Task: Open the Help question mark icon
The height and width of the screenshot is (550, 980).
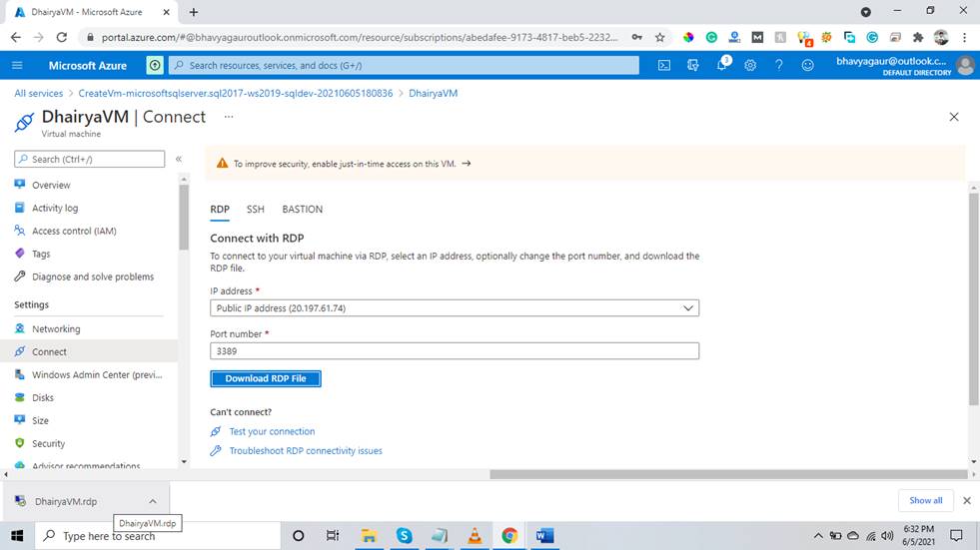Action: (779, 65)
